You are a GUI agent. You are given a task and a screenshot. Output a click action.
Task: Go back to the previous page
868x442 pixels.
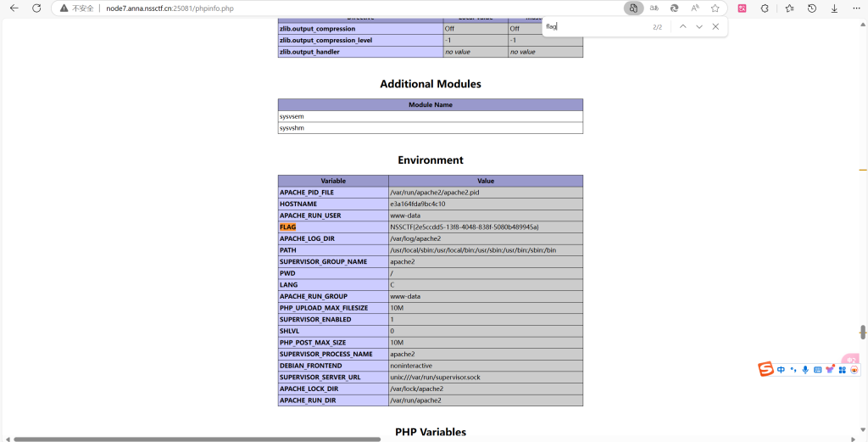[14, 8]
